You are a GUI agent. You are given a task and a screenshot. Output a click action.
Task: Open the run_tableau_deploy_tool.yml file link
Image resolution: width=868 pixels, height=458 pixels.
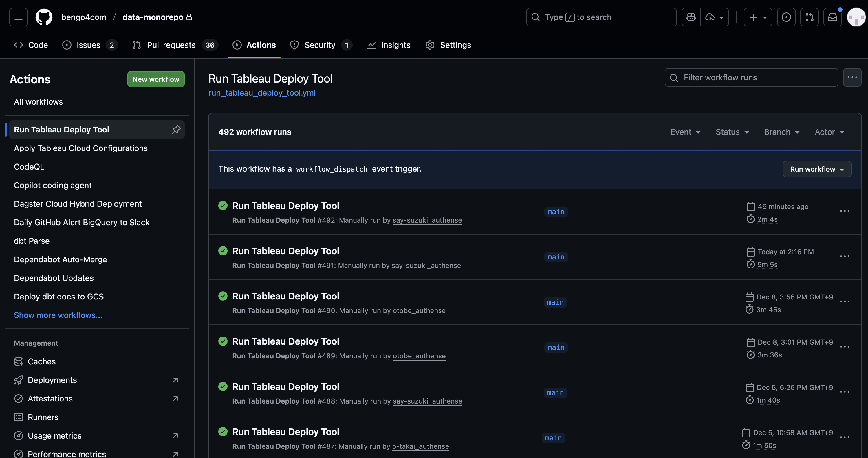point(262,93)
